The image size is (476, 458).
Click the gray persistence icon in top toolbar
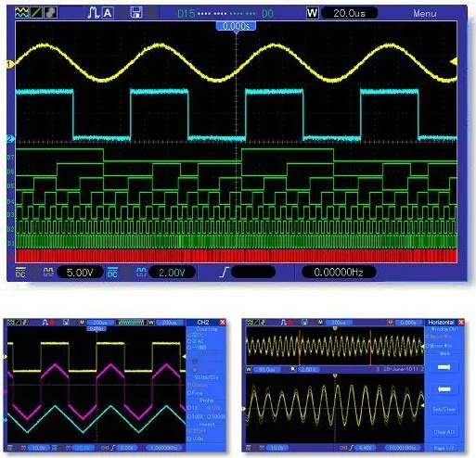pyautogui.click(x=50, y=13)
